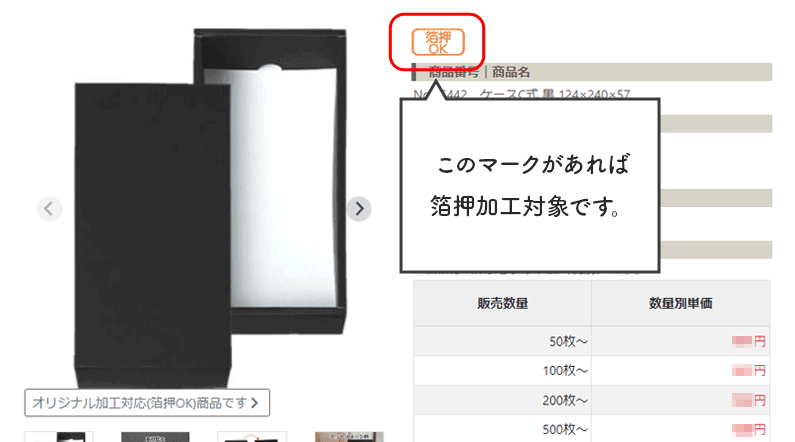Select the fourth thumbnail with brown background
Viewport: 795px width, 442px height.
tap(349, 437)
